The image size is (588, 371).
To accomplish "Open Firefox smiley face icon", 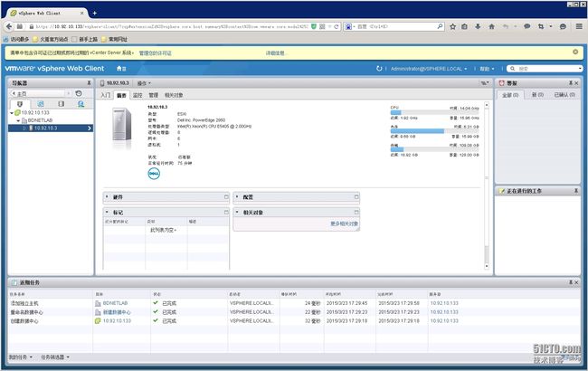I will 563,26.
